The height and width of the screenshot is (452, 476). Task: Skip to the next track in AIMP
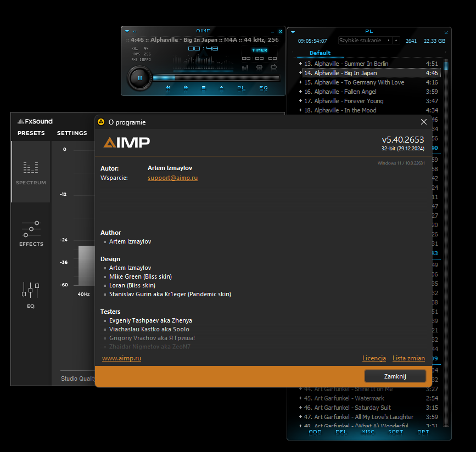(x=186, y=88)
